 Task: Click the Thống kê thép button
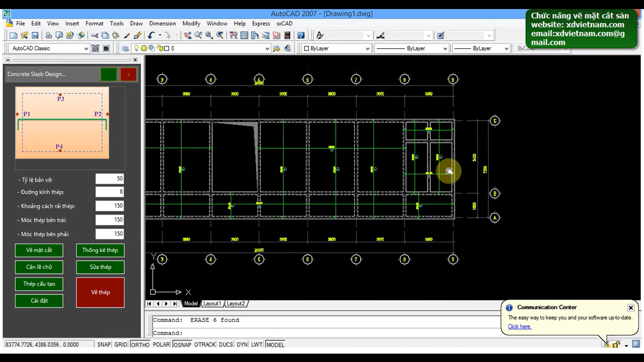[100, 250]
